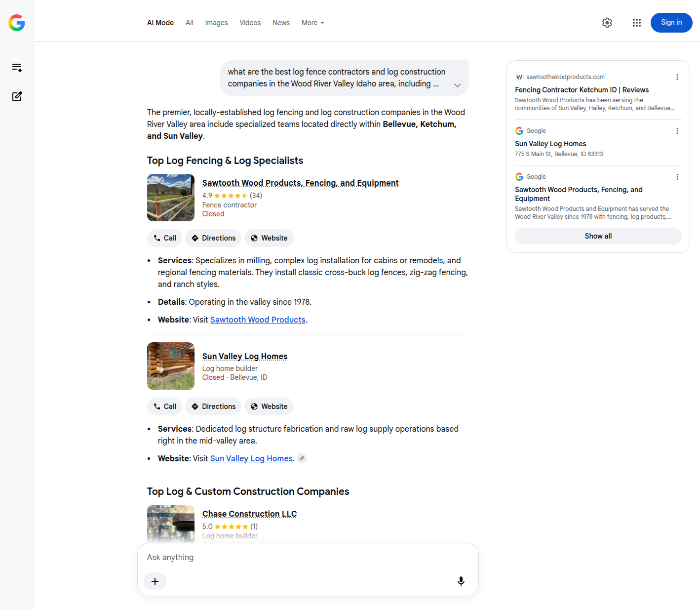This screenshot has width=700, height=609.
Task: Click "Top Log Fencing & Log Specialists" heading
Action: [x=225, y=161]
